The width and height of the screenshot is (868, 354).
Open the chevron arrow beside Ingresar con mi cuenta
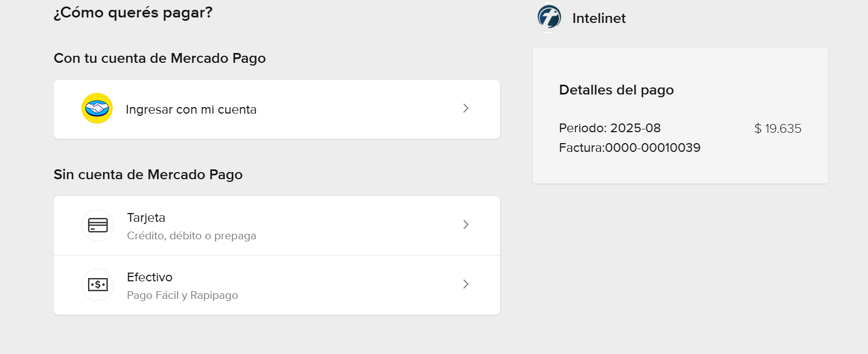[x=465, y=108]
